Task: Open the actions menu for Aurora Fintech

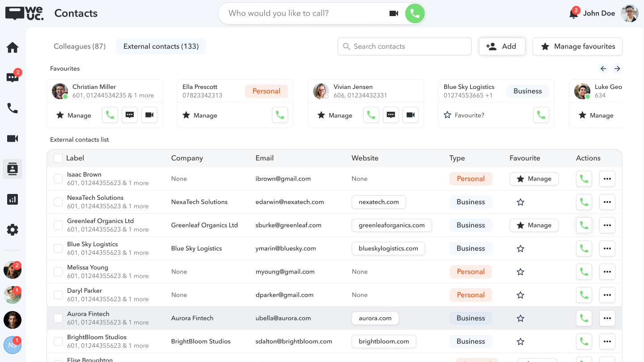Action: click(x=607, y=318)
